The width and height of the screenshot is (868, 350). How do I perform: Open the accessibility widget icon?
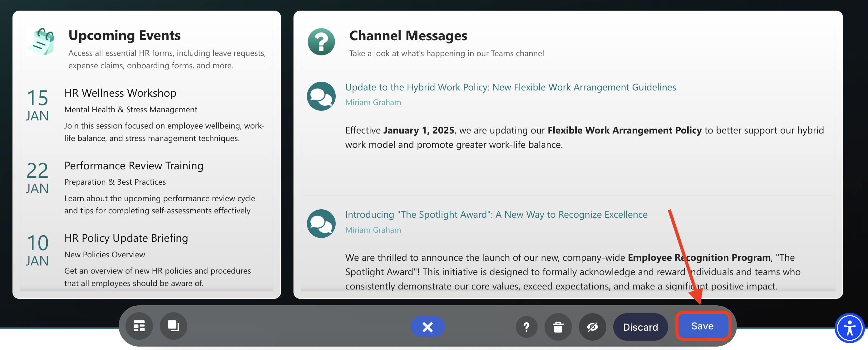pyautogui.click(x=849, y=328)
